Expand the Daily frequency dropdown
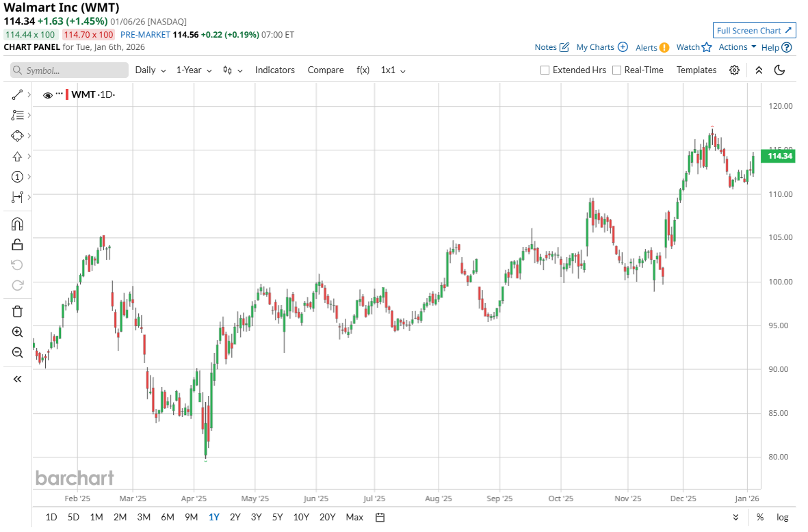The image size is (808, 532). [x=151, y=70]
